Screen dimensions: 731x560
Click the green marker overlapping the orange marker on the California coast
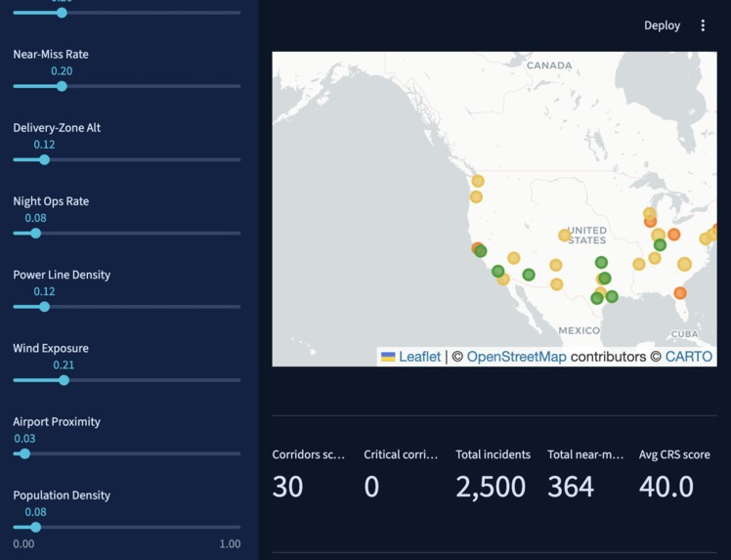pyautogui.click(x=481, y=251)
